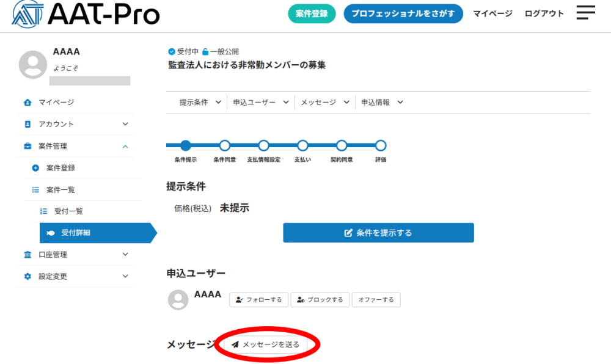The height and width of the screenshot is (364, 611).
Task: Open the メッセージ dropdown tab
Action: (324, 103)
